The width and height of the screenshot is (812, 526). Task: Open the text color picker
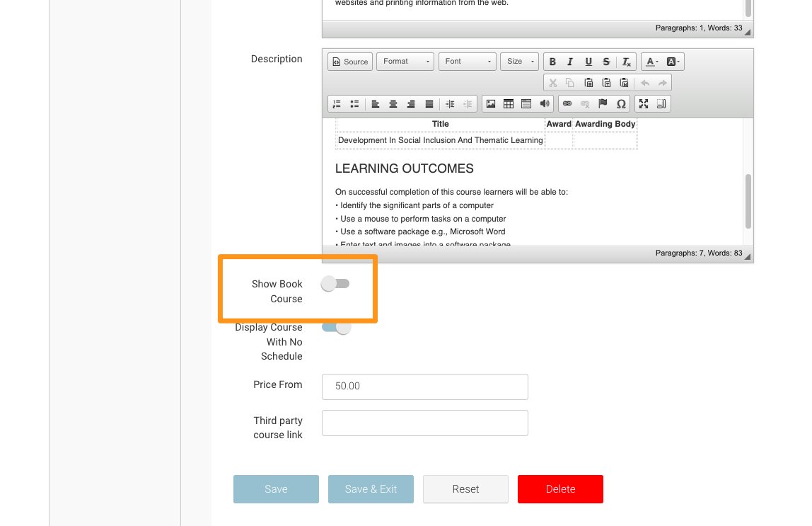point(652,62)
